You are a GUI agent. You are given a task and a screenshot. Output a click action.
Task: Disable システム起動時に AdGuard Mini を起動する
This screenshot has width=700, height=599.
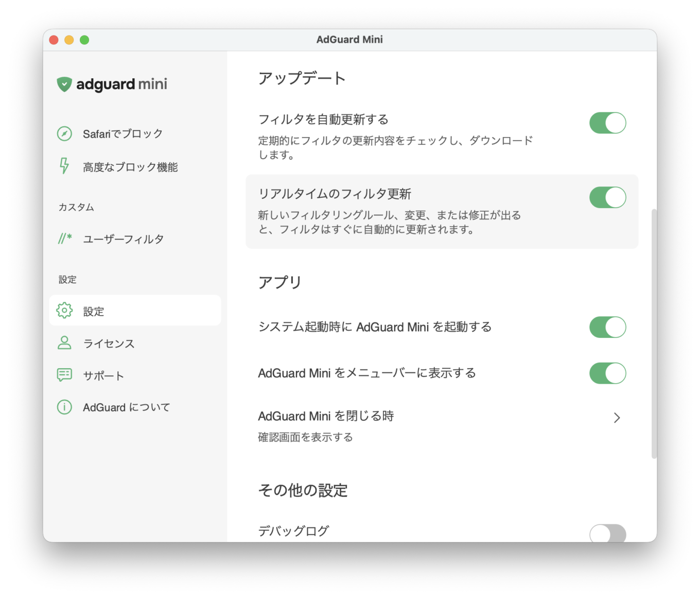point(608,327)
